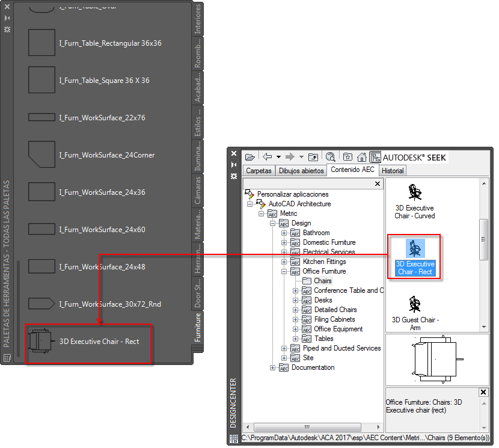499x448 pixels.
Task: Click the content list vertical scrollbar thumb
Action: (x=483, y=239)
